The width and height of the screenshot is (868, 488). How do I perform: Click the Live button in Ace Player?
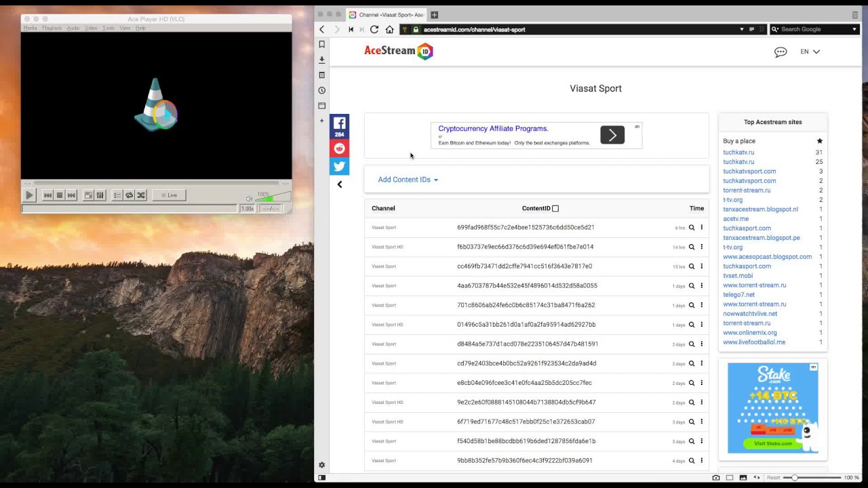[x=169, y=195]
